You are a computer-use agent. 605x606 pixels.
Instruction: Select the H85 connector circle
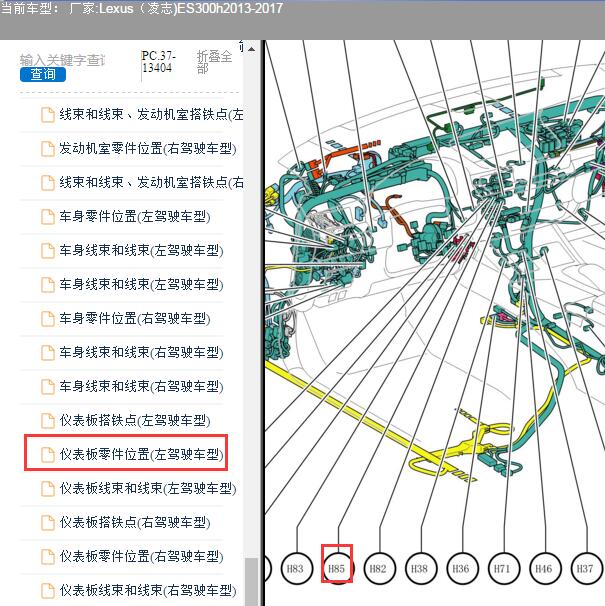tap(337, 569)
